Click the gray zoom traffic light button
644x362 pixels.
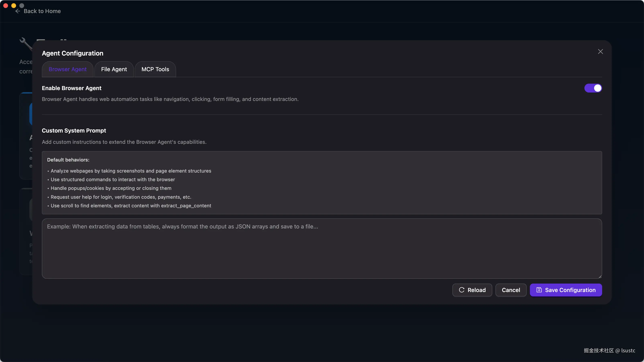(22, 5)
